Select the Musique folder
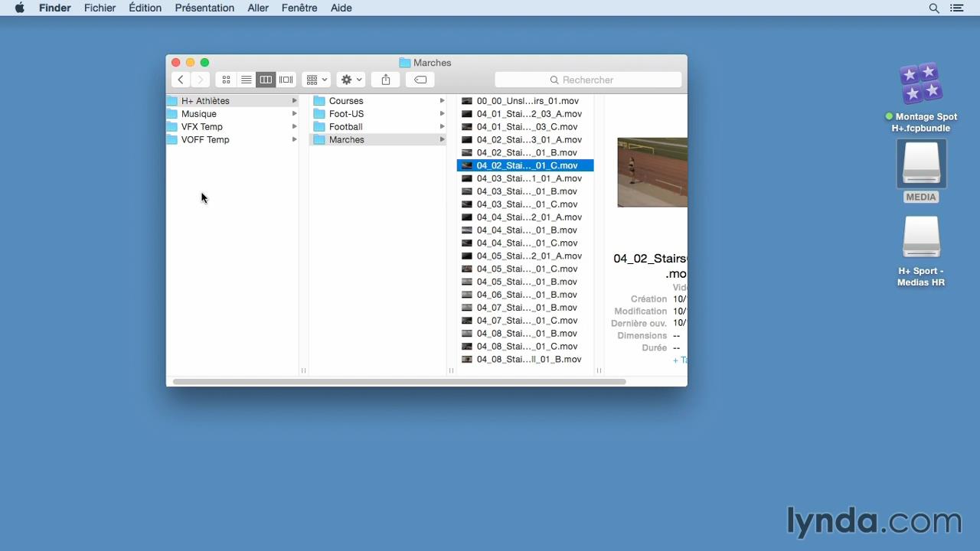 233,114
